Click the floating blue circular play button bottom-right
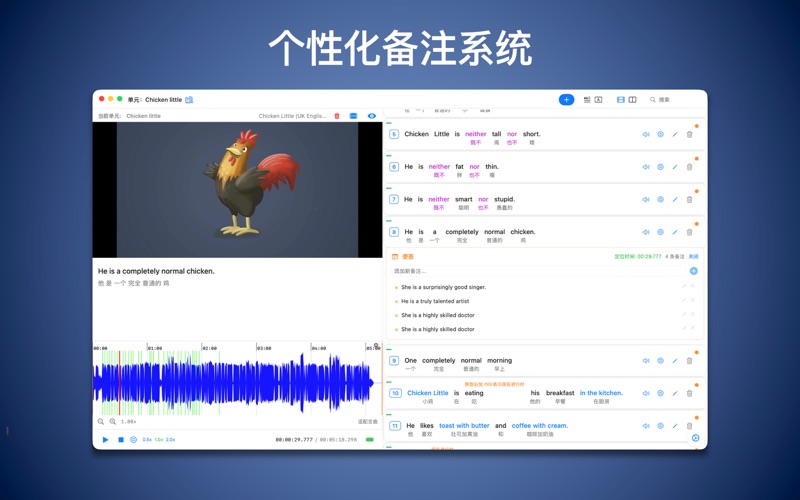This screenshot has height=500, width=800. [x=695, y=438]
